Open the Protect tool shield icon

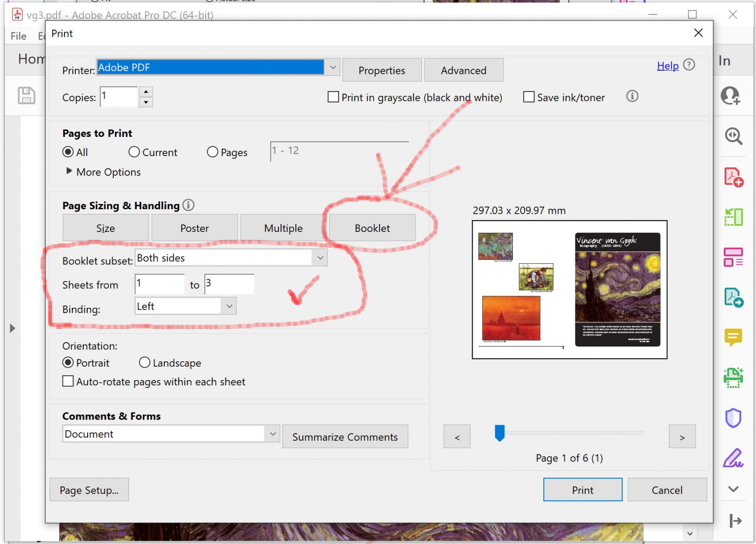point(733,418)
